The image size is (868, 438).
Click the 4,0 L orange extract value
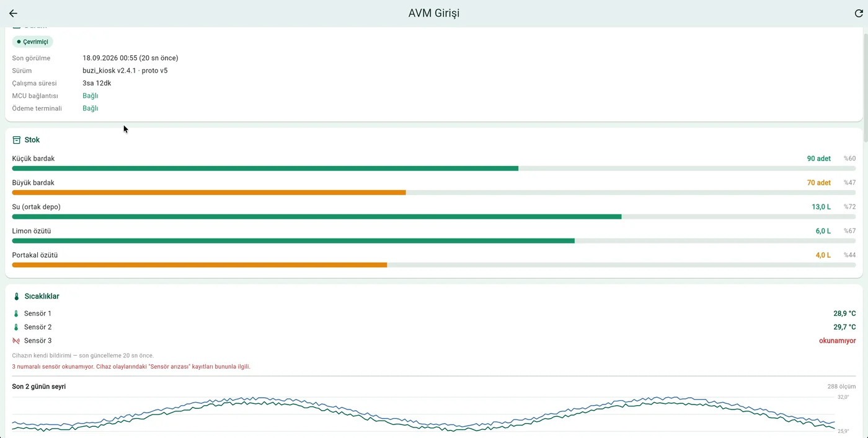(823, 255)
